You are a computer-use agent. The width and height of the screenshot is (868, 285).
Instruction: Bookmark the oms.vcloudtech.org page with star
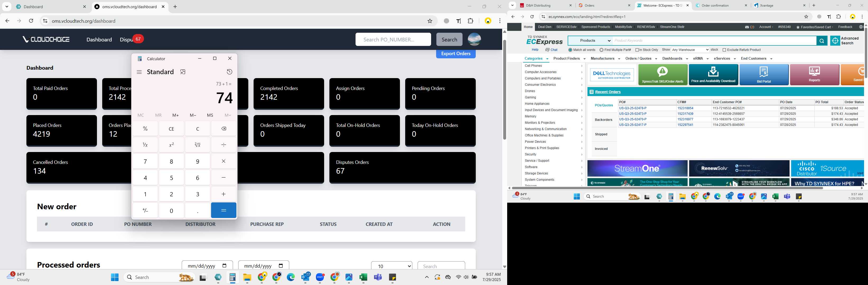click(x=430, y=21)
